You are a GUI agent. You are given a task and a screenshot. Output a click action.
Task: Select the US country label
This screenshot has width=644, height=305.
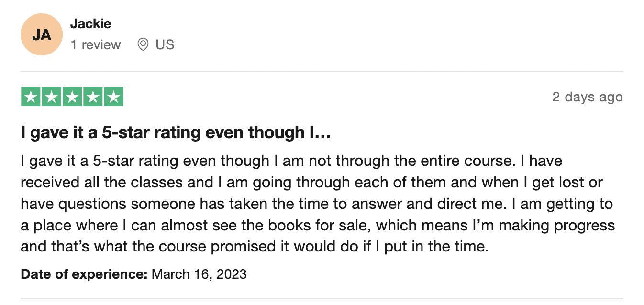tap(165, 45)
